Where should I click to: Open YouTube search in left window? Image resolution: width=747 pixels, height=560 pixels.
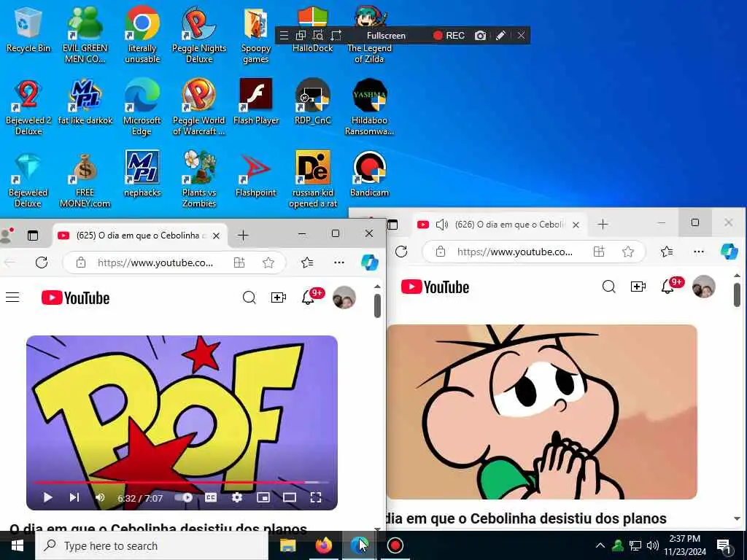249,297
